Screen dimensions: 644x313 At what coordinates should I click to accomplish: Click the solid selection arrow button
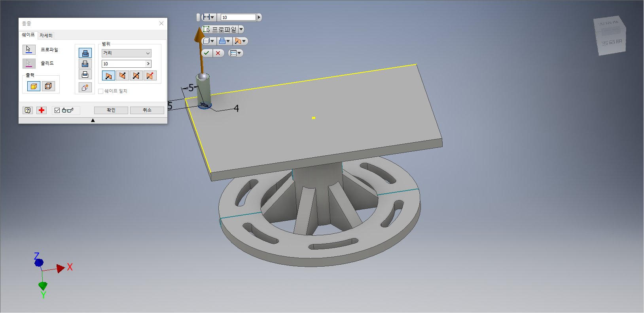[x=29, y=63]
